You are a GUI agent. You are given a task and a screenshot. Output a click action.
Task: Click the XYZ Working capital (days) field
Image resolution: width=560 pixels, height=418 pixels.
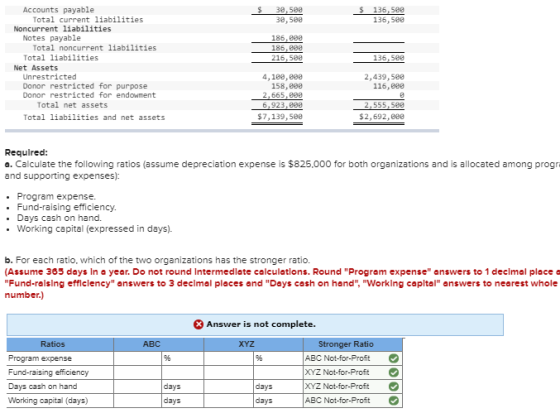click(229, 400)
